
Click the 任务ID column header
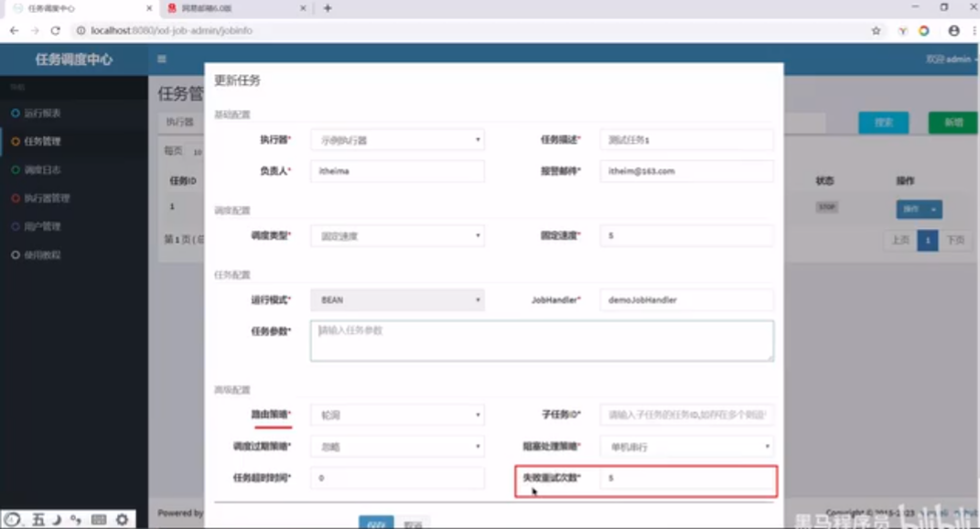[183, 180]
